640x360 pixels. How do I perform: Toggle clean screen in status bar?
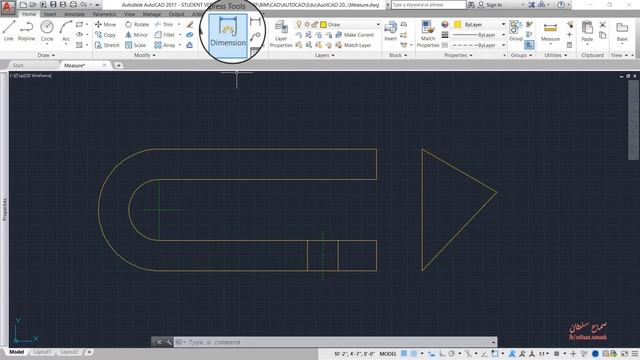624,353
